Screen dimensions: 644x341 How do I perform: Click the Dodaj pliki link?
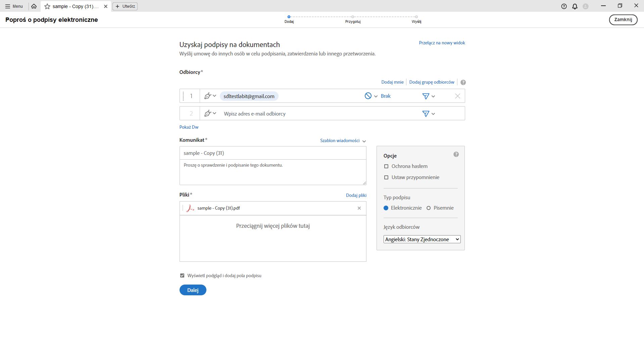[x=356, y=195]
